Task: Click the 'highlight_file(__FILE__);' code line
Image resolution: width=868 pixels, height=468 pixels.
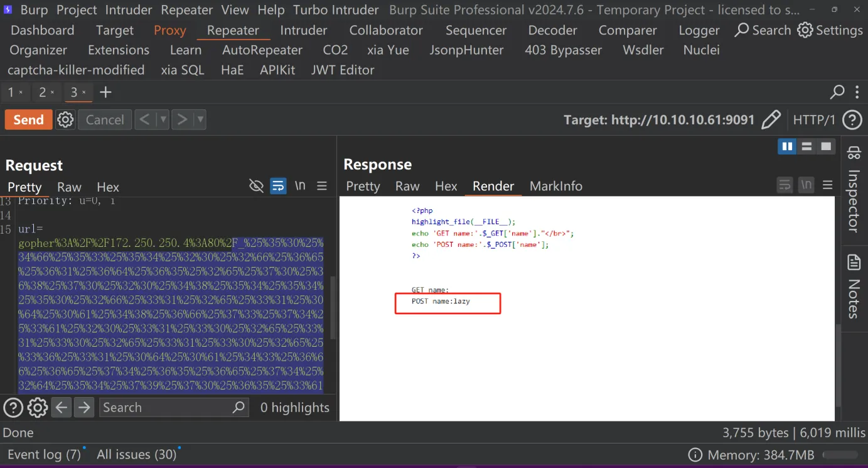Action: (463, 222)
